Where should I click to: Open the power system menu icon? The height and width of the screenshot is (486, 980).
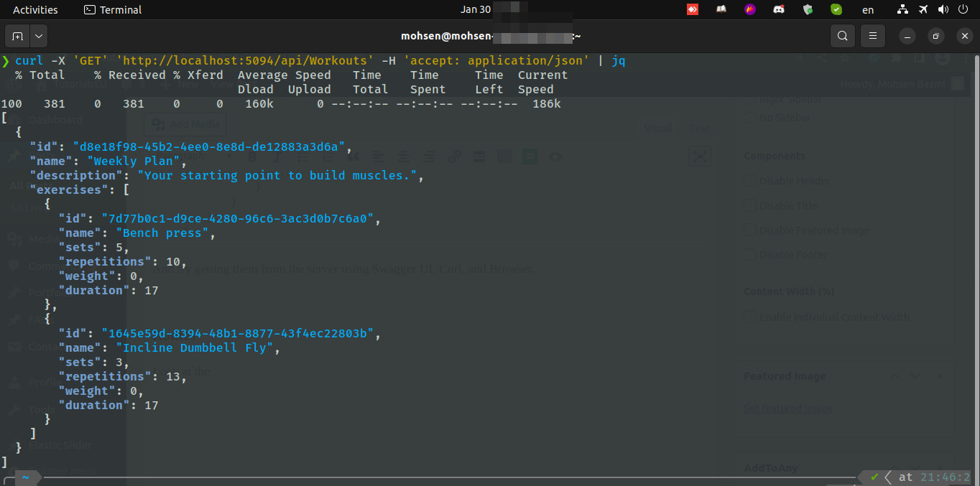[x=963, y=10]
